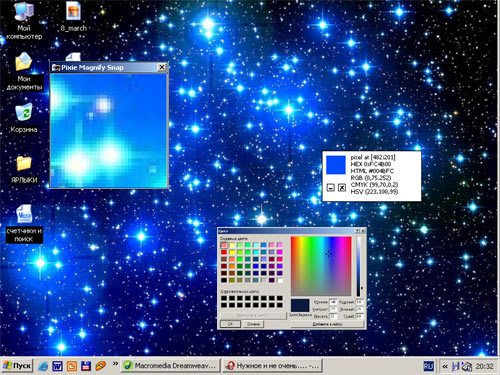Viewport: 500px width, 375px height.
Task: Close the Pixie Magnify Snap window
Action: click(x=162, y=67)
